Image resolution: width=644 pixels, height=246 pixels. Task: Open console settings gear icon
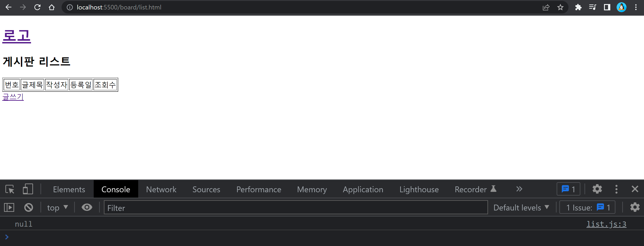[635, 208]
